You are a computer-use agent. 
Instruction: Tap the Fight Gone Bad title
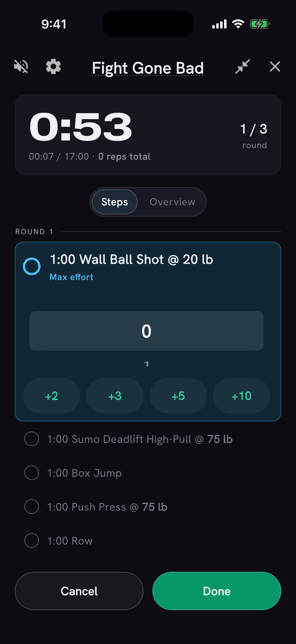(x=148, y=68)
